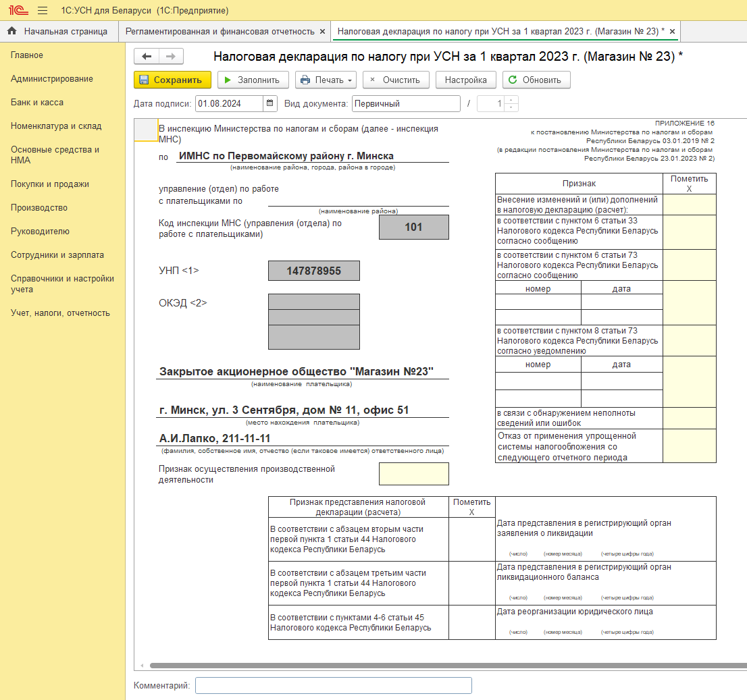Screen dimensions: 747x700
Task: Click the Комментарий input field
Action: 334,685
